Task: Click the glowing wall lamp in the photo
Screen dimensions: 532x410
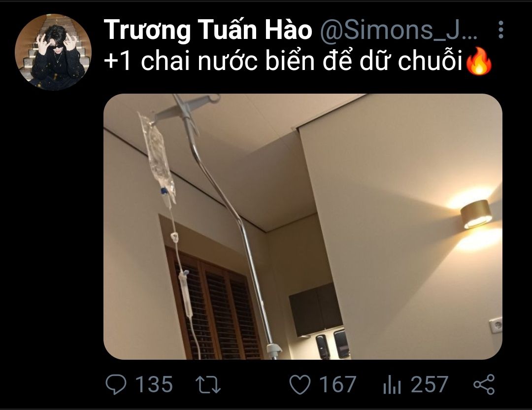Action: (x=476, y=214)
